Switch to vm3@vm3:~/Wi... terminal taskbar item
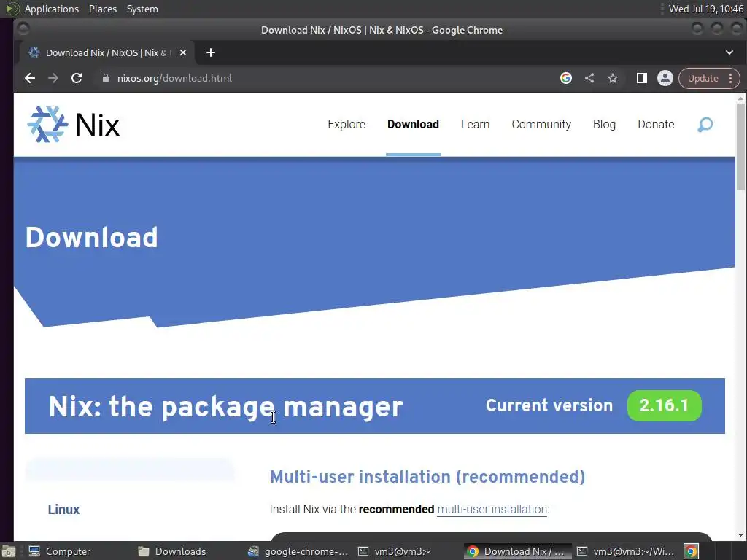The height and width of the screenshot is (560, 747). (626, 551)
